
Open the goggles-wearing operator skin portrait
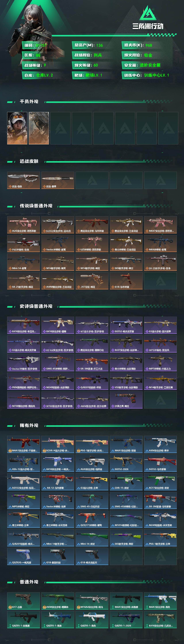tap(17, 128)
